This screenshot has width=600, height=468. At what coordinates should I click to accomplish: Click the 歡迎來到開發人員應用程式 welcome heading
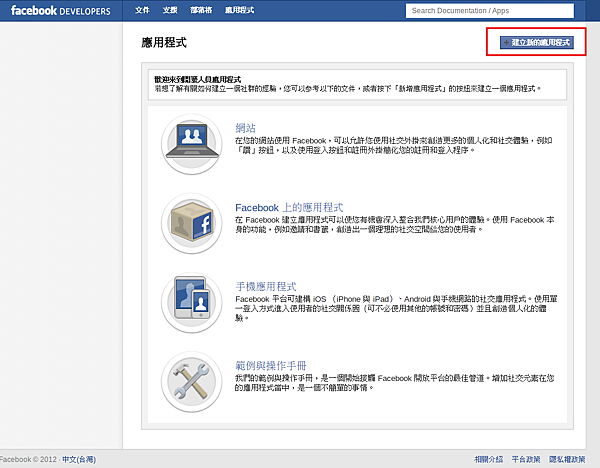(x=197, y=79)
